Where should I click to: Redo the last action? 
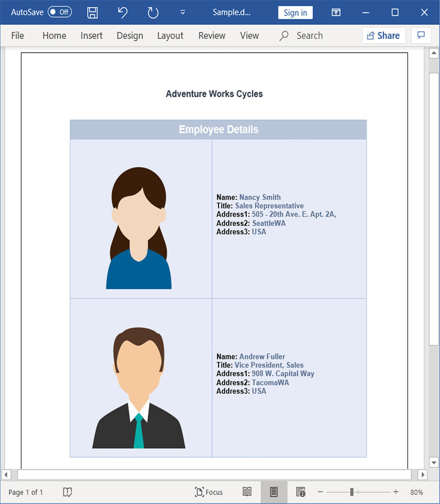click(152, 13)
